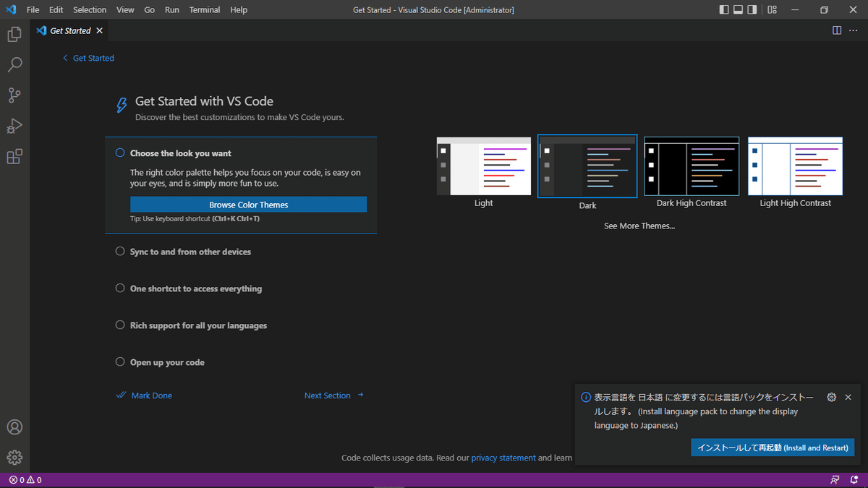
Task: Open the View menu
Action: tap(125, 9)
